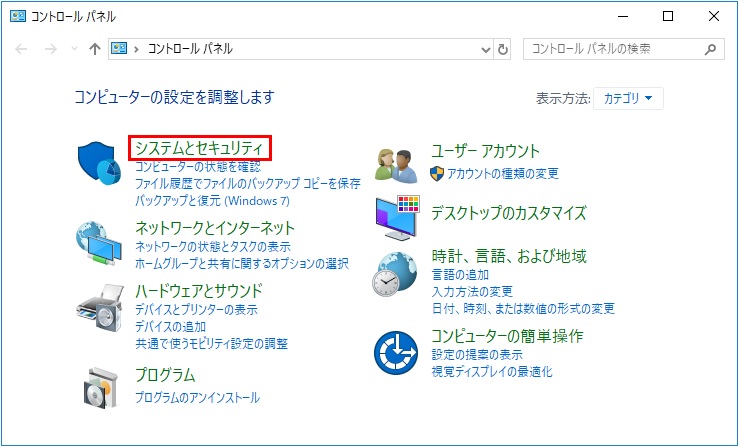The height and width of the screenshot is (447, 739).
Task: Click アカウントの種類の変更 link
Action: 502,174
